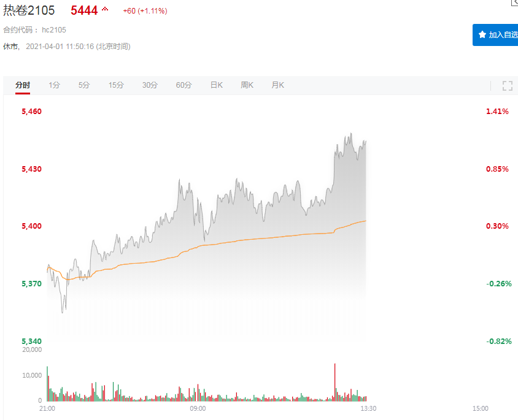The width and height of the screenshot is (518, 420).
Task: Click the fullscreen chart icon
Action: tap(507, 86)
